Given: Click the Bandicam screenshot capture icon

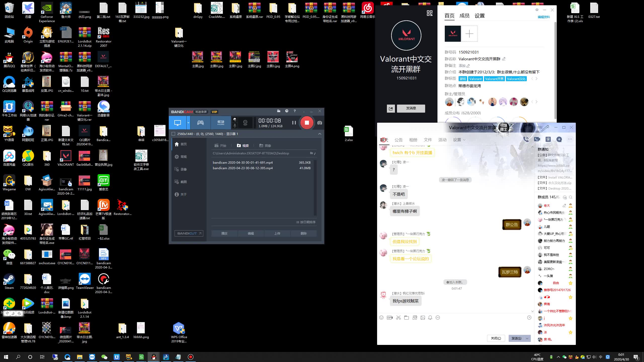Looking at the screenshot, I should pos(319,123).
